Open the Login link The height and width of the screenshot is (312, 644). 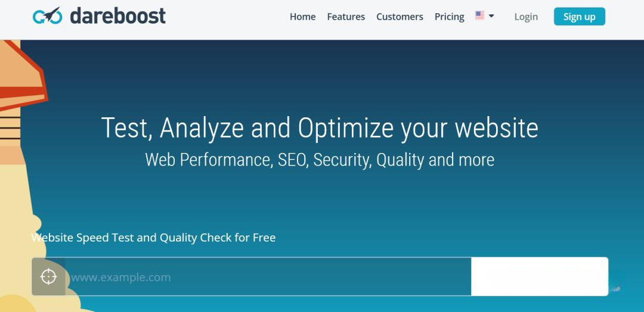[x=526, y=17]
